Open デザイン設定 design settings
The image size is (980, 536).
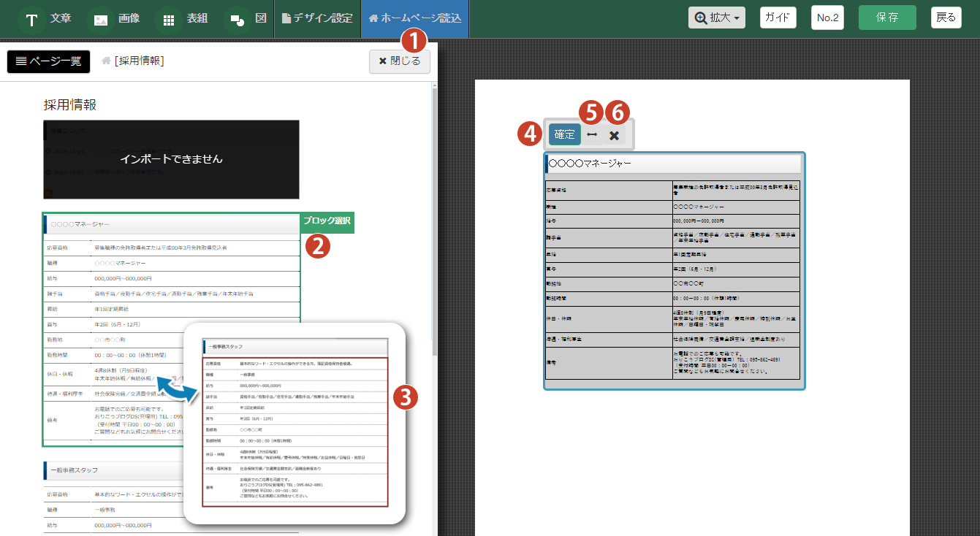pyautogui.click(x=317, y=18)
